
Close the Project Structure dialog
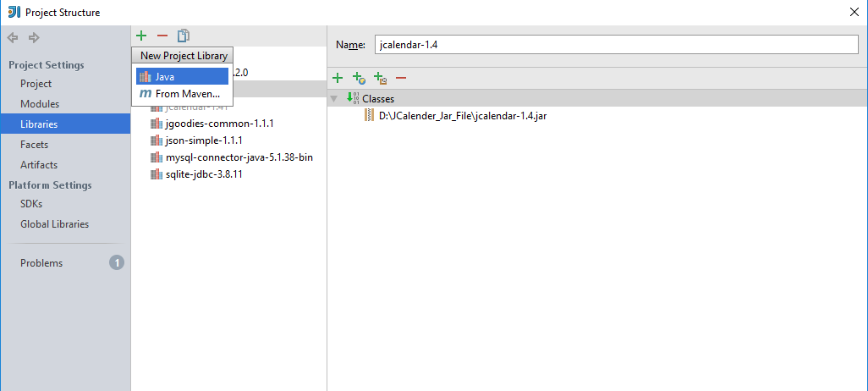point(854,12)
